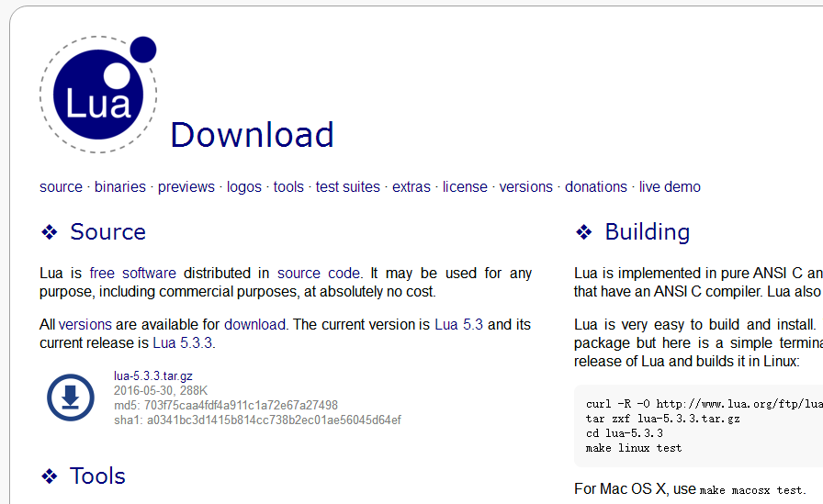The height and width of the screenshot is (504, 823).
Task: Click the 'Download' page heading
Action: tap(252, 135)
